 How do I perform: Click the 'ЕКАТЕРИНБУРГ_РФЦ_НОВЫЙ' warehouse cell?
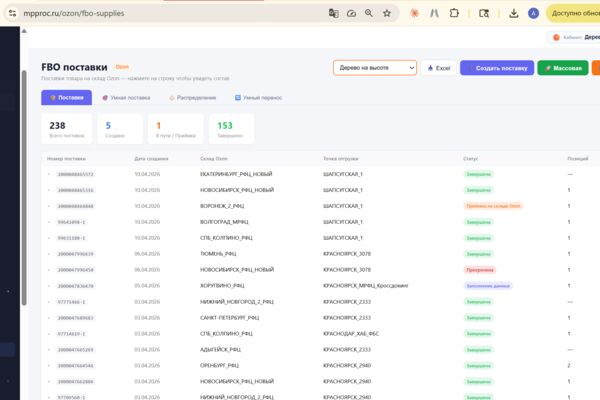(x=236, y=174)
